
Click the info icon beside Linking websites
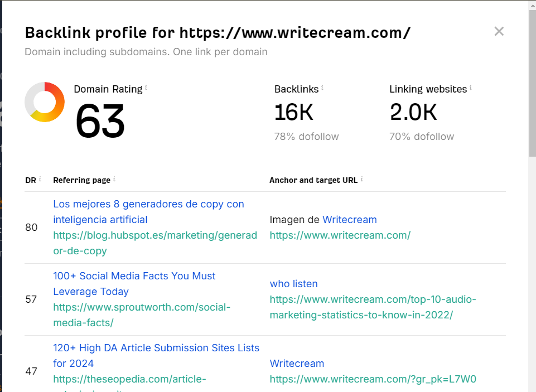pos(470,88)
